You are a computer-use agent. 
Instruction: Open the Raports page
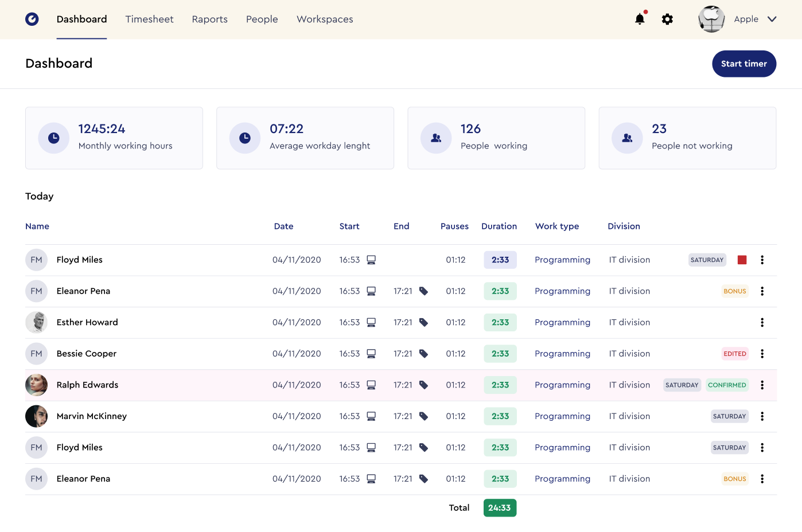(209, 19)
